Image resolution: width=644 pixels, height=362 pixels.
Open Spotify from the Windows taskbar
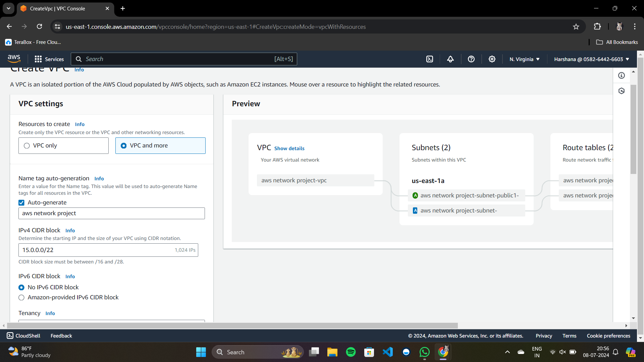[351, 352]
